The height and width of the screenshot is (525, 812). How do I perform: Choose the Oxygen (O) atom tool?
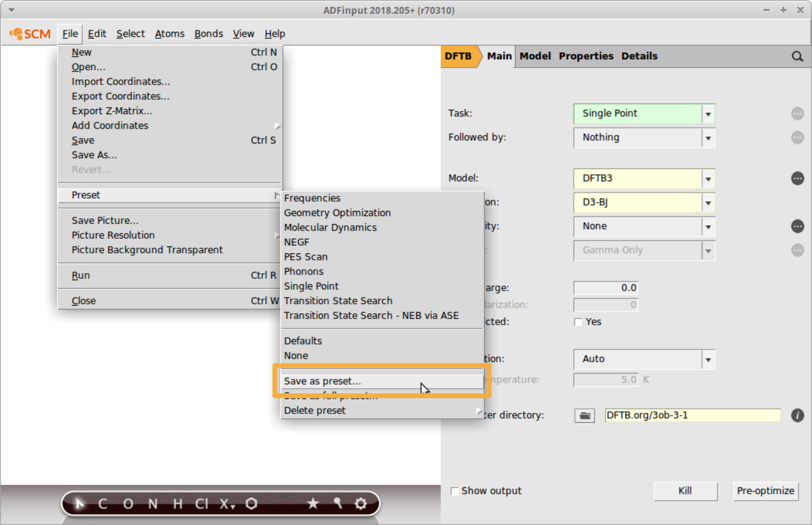click(128, 503)
